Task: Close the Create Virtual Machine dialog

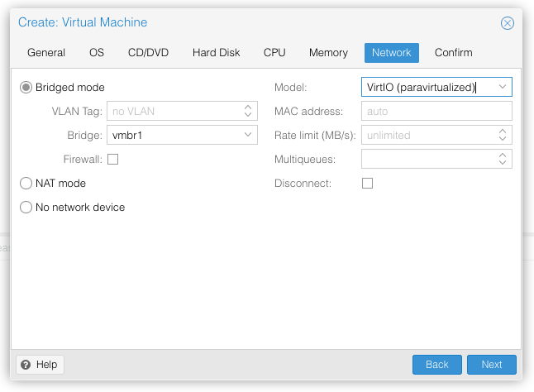Action: click(508, 23)
